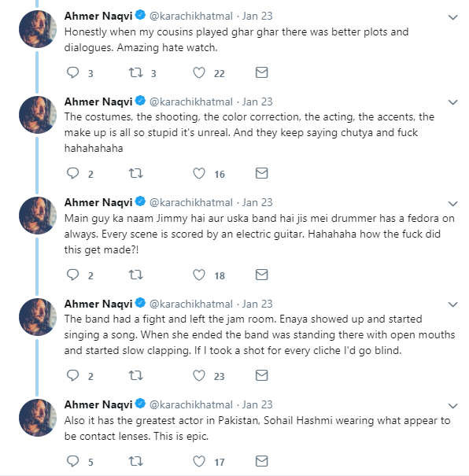Open options chevron on the first tweet
This screenshot has height=476, width=469.
coord(453,17)
